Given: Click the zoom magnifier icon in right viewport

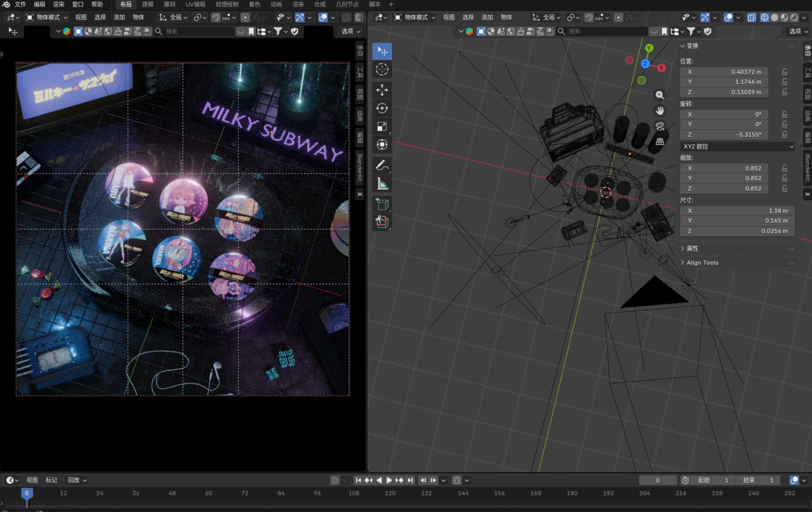Looking at the screenshot, I should [x=660, y=95].
